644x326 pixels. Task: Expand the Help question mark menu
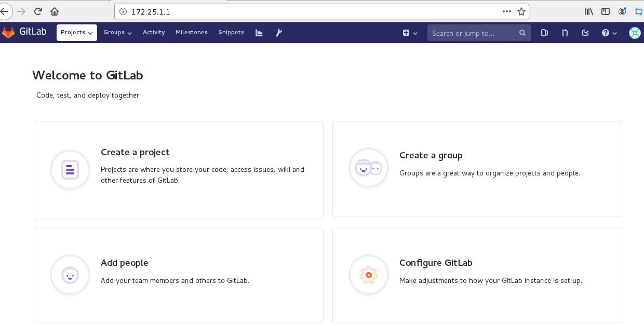click(x=609, y=33)
